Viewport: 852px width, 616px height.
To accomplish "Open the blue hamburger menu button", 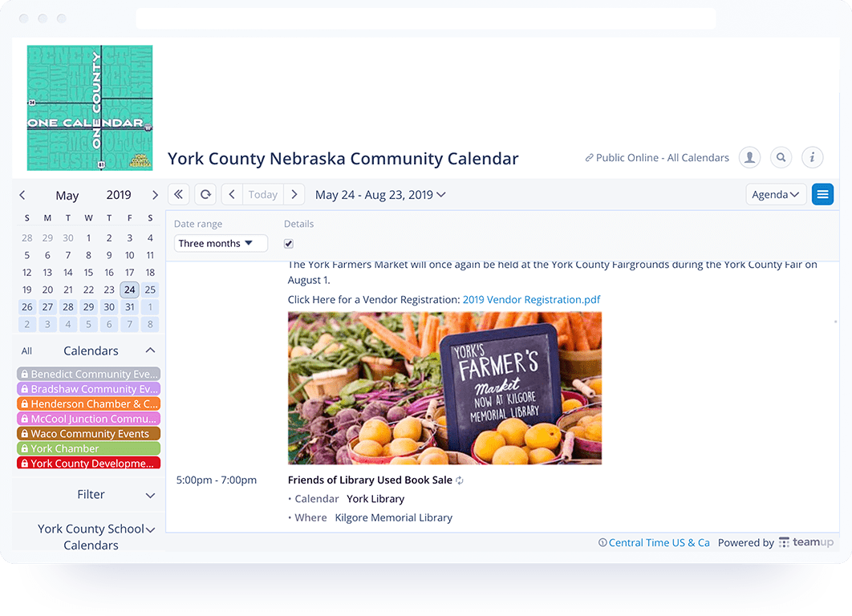I will click(x=822, y=194).
